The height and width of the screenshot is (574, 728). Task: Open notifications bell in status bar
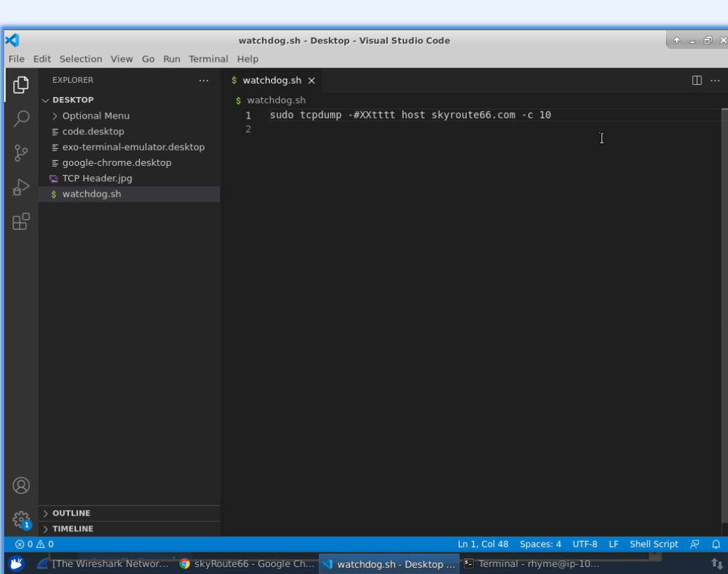(716, 544)
